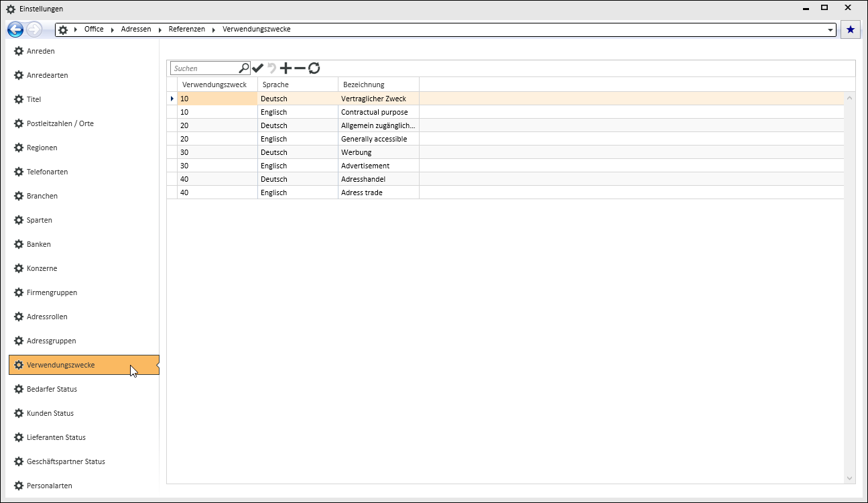Click the magnifier icon in search box

point(244,68)
